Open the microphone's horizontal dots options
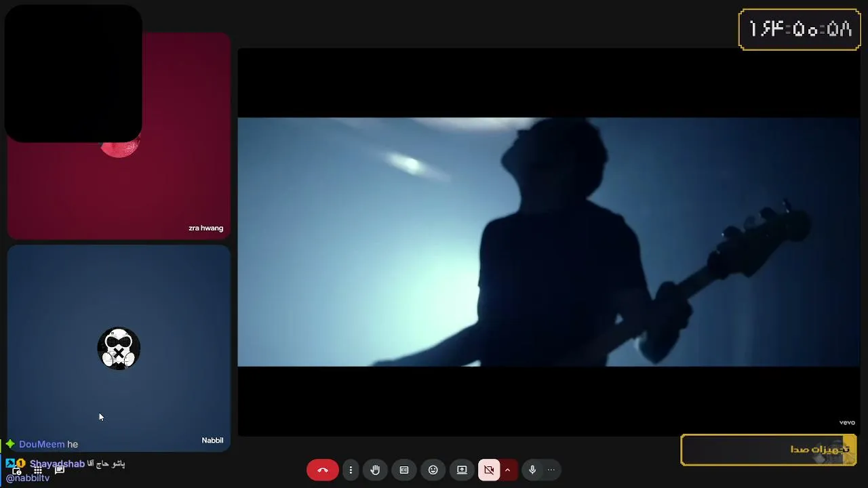The image size is (868, 488). point(551,470)
